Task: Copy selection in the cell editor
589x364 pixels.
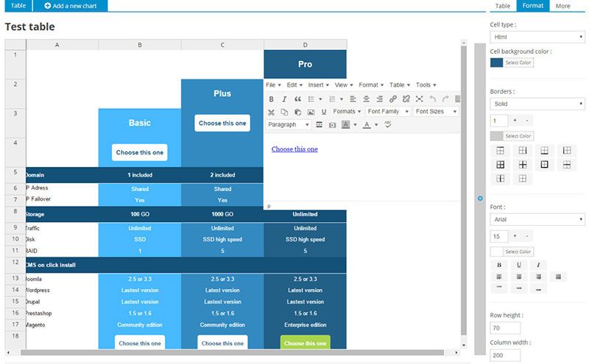Action: coord(284,112)
